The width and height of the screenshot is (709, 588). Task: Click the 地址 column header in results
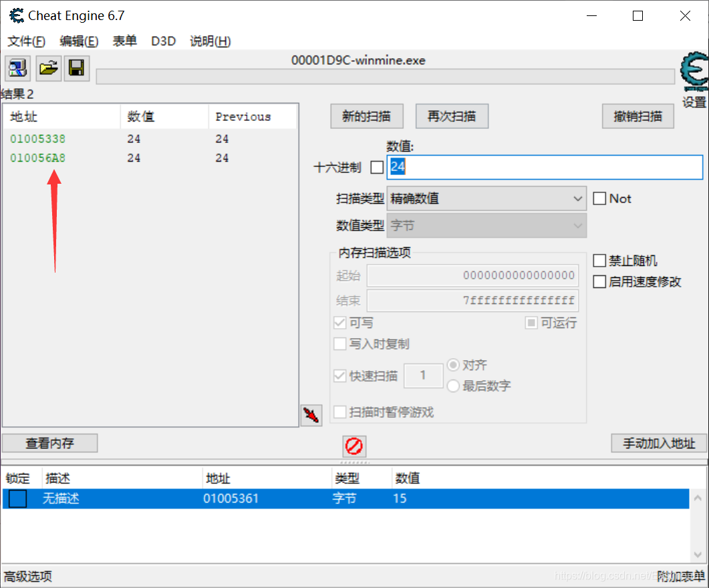62,117
